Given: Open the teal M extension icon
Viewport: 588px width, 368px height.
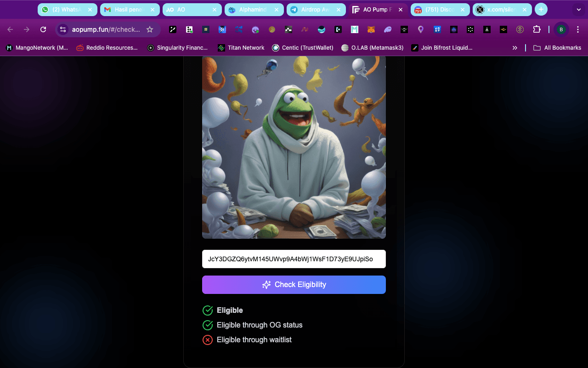Looking at the screenshot, I should (x=354, y=29).
